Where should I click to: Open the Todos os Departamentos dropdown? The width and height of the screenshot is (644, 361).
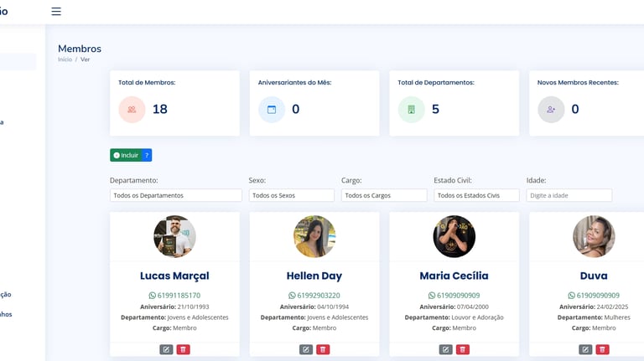(x=176, y=195)
